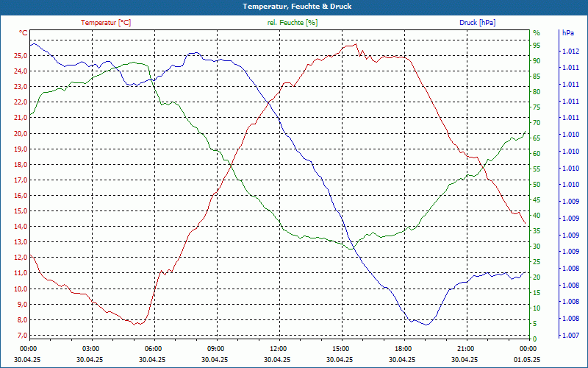
Task: Click the blue 1.012 pressure axis value
Action: (x=571, y=51)
